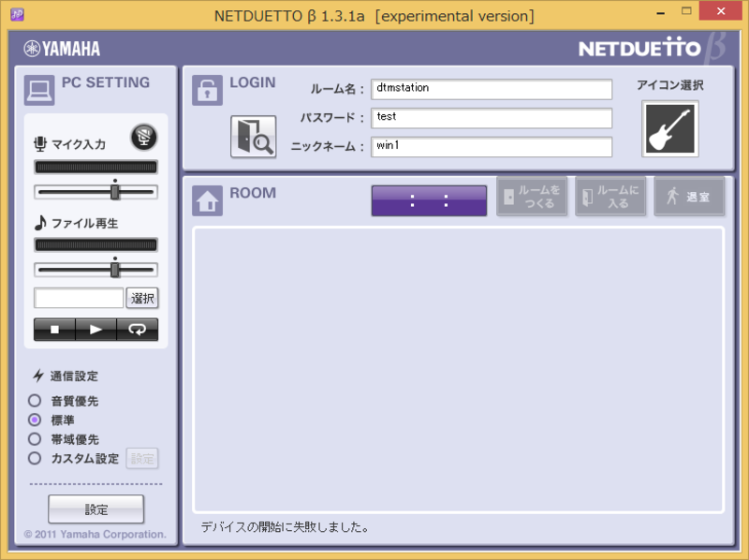The image size is (749, 560).
Task: Click the purple room timer display
Action: (429, 200)
